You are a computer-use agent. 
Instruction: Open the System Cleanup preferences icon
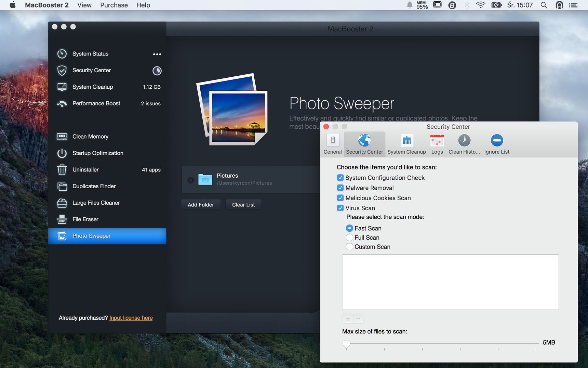coord(406,140)
